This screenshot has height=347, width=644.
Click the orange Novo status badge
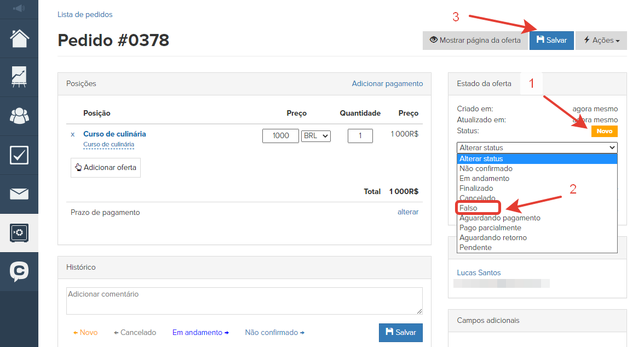click(604, 132)
